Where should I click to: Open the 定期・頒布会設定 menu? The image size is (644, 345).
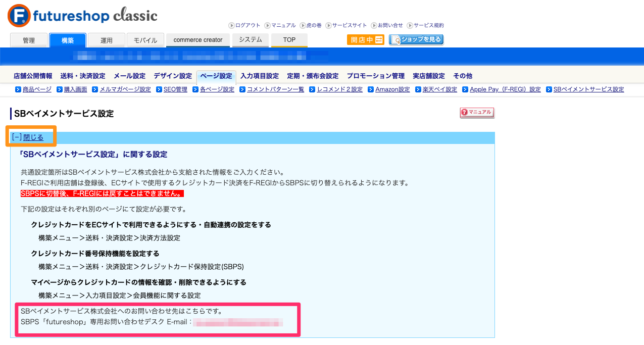(x=313, y=76)
